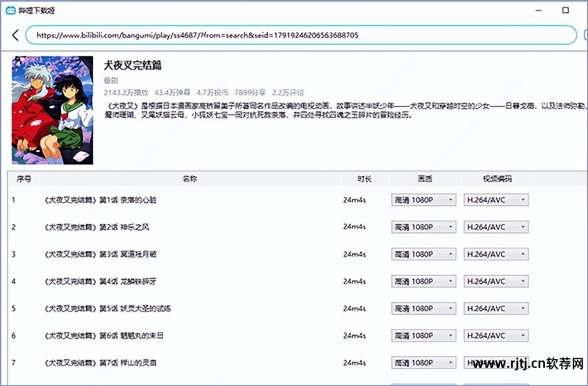588x386 pixels.
Task: Click the 4.7万投币 coin count
Action: 212,92
